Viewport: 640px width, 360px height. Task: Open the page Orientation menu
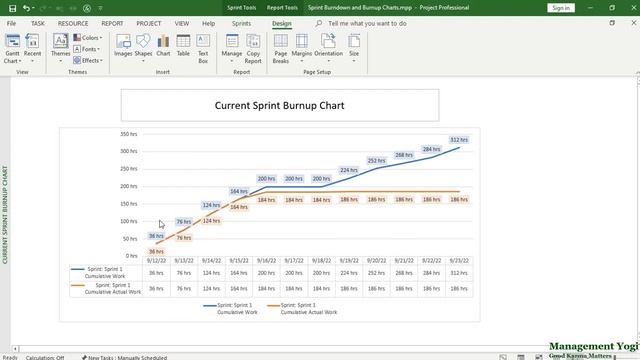tap(329, 48)
